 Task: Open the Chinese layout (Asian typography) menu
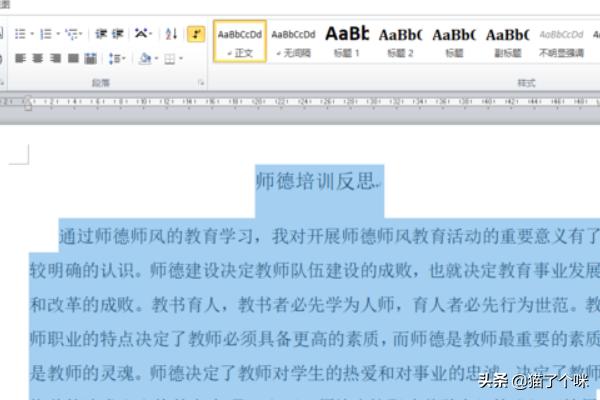(x=143, y=34)
